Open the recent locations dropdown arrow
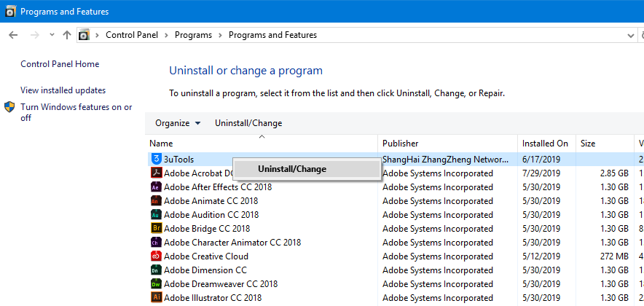 pos(52,35)
